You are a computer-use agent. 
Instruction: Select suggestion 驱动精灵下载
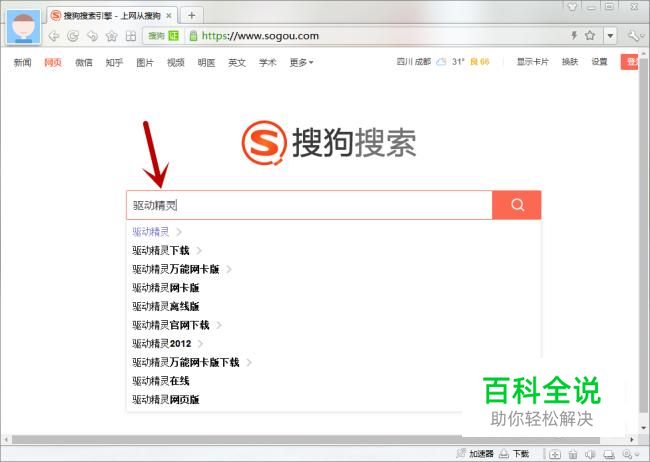point(161,250)
